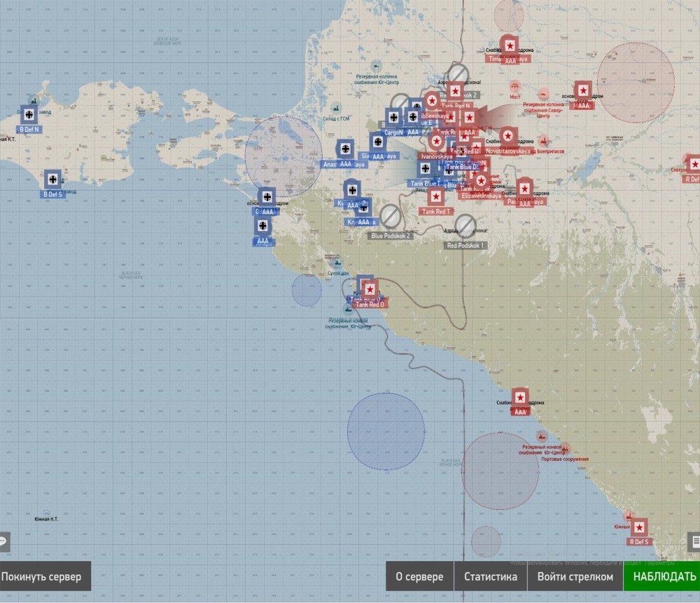Select the B Def N blue airfield icon
The width and height of the screenshot is (700, 603).
(x=29, y=115)
